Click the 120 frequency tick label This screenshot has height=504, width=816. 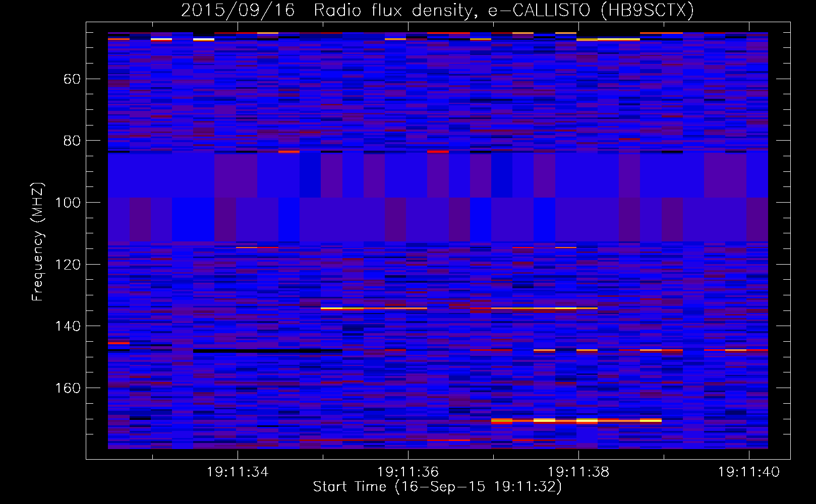pyautogui.click(x=68, y=265)
